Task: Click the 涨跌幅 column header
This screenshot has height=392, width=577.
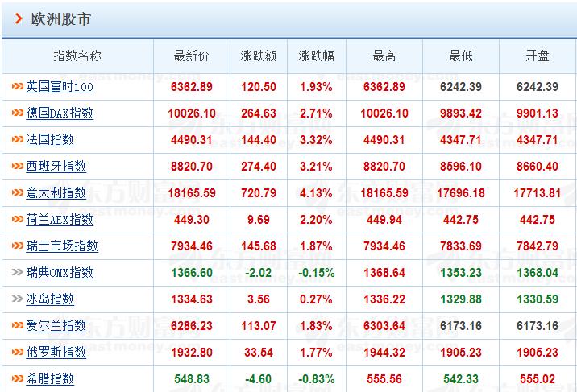Action: 316,56
